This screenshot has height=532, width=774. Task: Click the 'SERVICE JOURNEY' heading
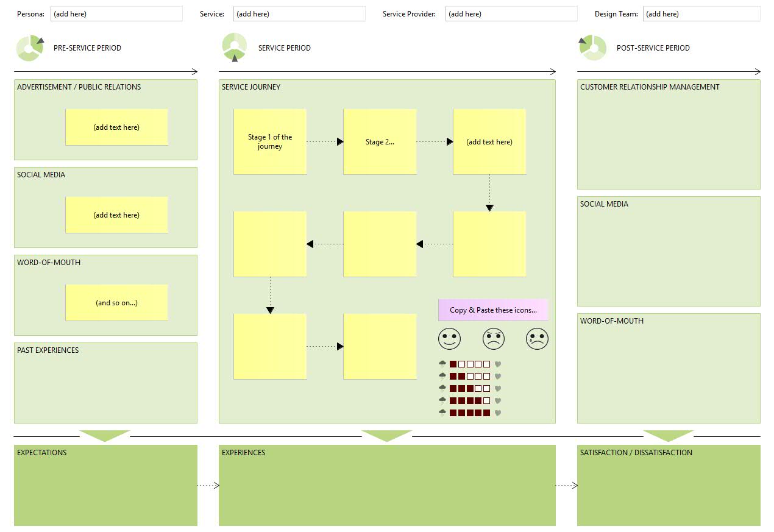pyautogui.click(x=251, y=87)
